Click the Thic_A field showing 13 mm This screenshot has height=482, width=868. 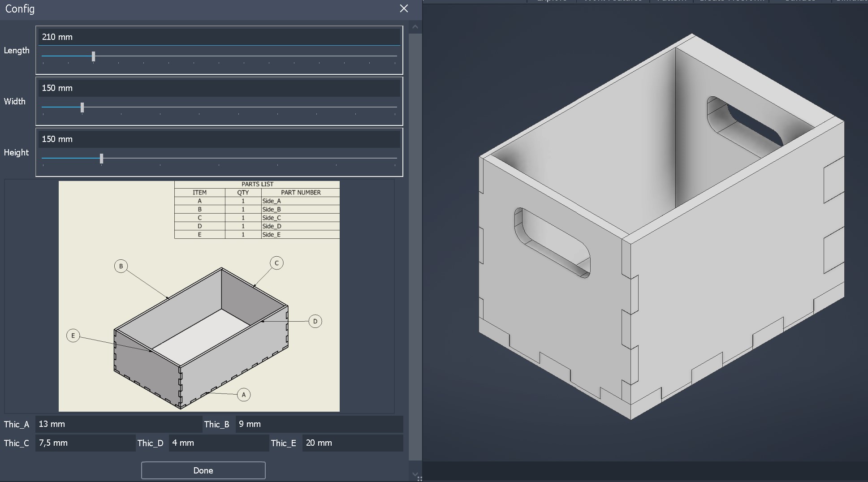[118, 424]
